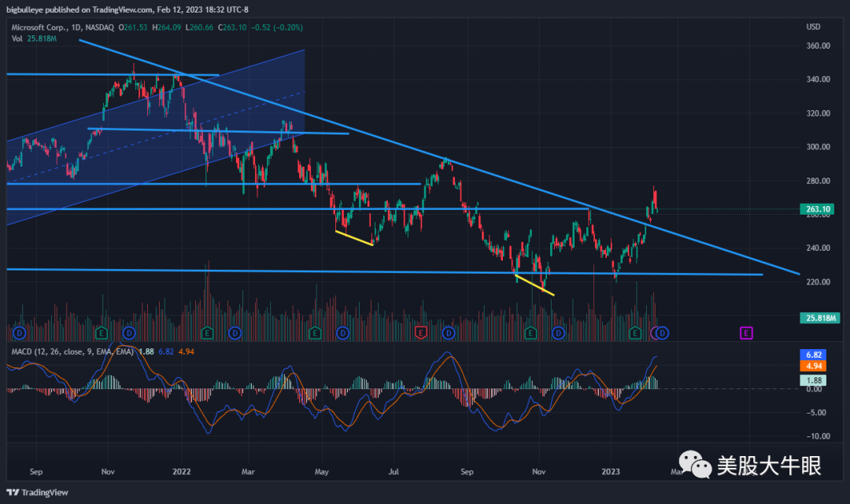Click the dividend D marker just after Nov 2022

558,333
